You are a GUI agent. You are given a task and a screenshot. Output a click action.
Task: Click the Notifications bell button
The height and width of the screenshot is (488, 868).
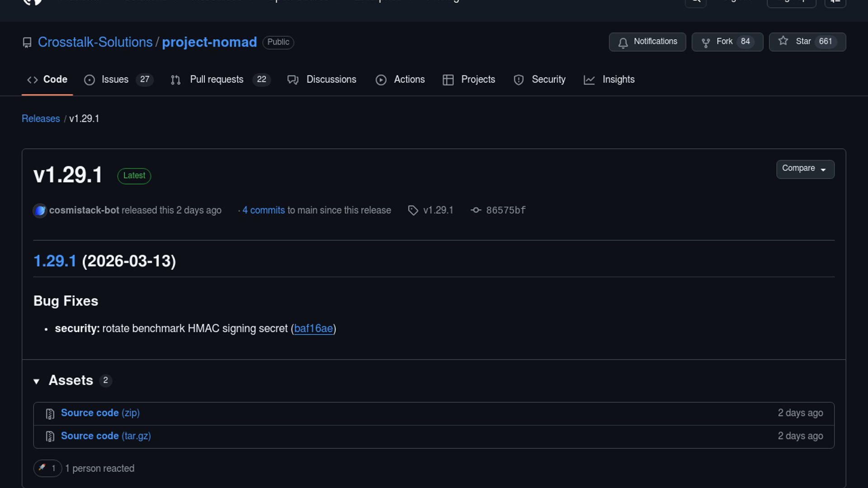coord(647,42)
